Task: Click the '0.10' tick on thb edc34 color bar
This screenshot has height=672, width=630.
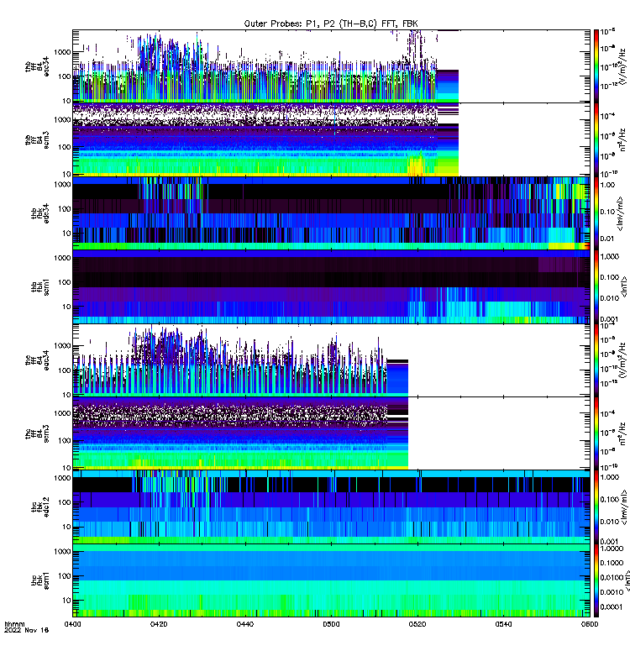Action: coord(607,212)
